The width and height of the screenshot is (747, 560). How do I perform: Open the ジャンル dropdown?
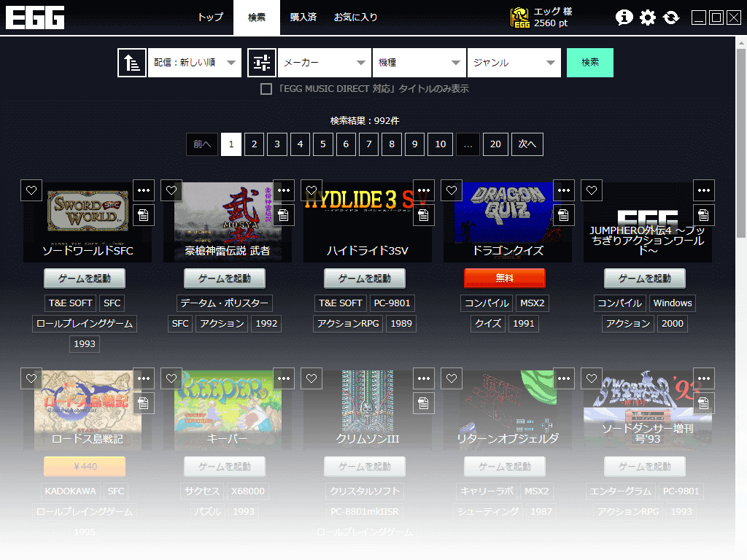pos(514,63)
